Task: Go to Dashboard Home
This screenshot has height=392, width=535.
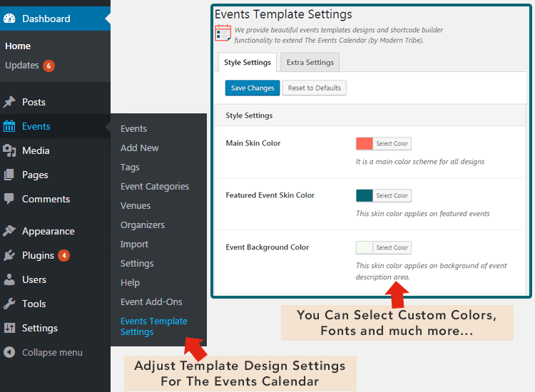Action: click(x=18, y=46)
